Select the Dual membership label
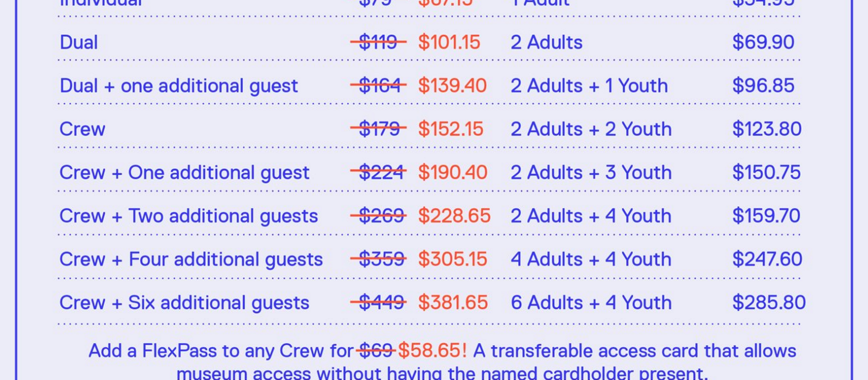Image resolution: width=868 pixels, height=380 pixels. point(79,42)
